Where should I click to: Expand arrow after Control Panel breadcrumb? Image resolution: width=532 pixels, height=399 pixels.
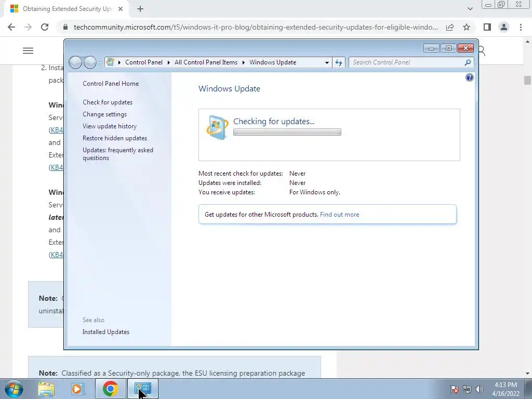point(169,62)
